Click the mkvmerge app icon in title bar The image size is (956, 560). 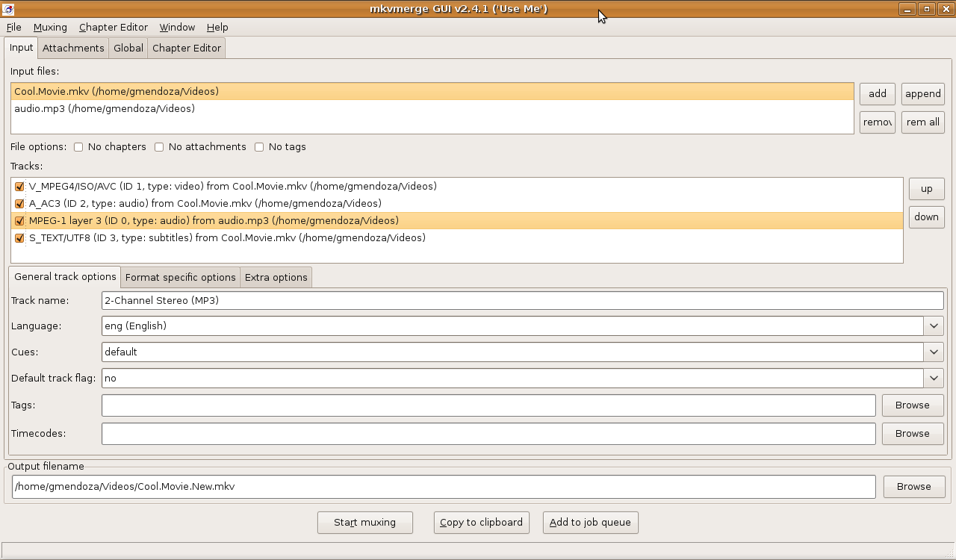tap(9, 9)
